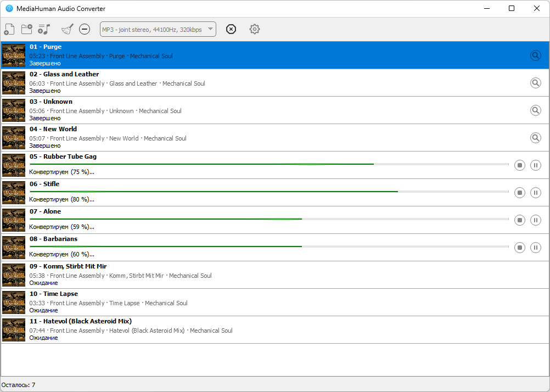The width and height of the screenshot is (550, 392).
Task: Locate converted file for 04 - New World
Action: point(536,138)
